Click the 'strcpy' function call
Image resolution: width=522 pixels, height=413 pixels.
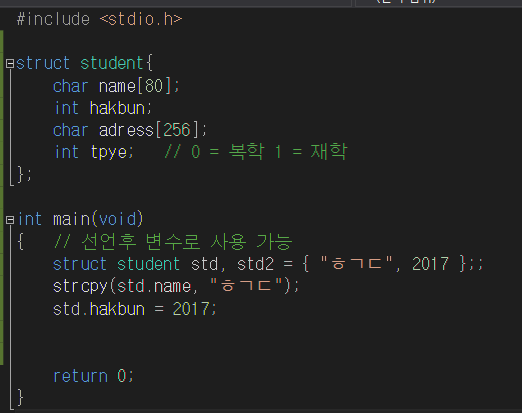80,286
